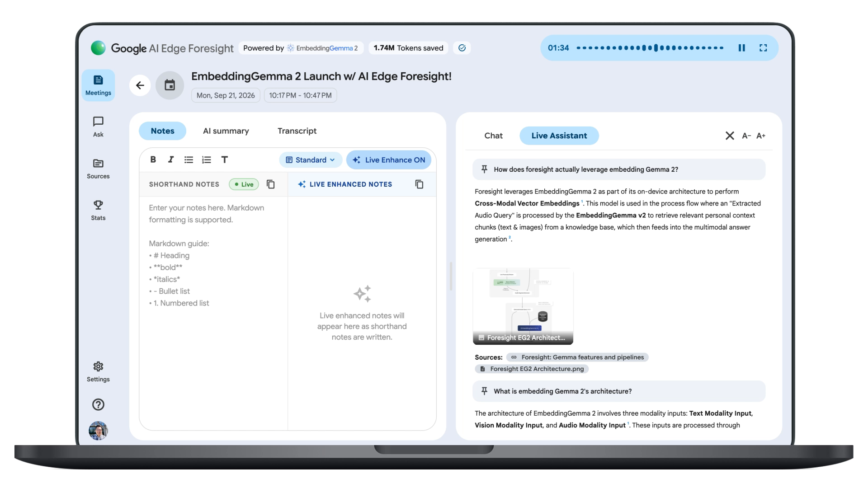868x488 pixels.
Task: Click the recording audio waveform
Action: click(x=650, y=48)
